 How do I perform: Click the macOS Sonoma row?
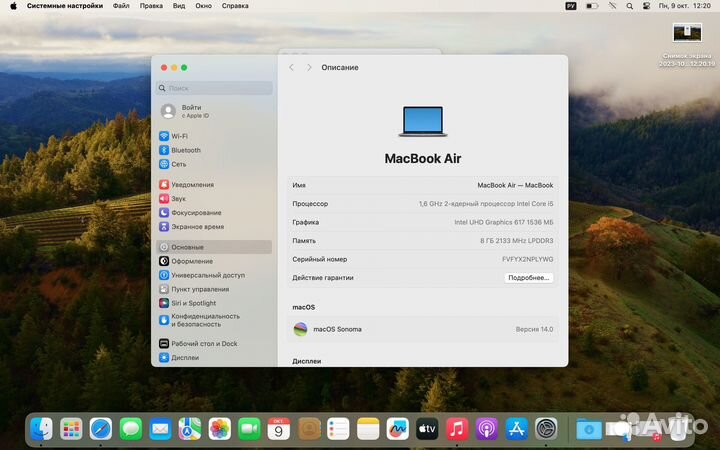coord(423,329)
